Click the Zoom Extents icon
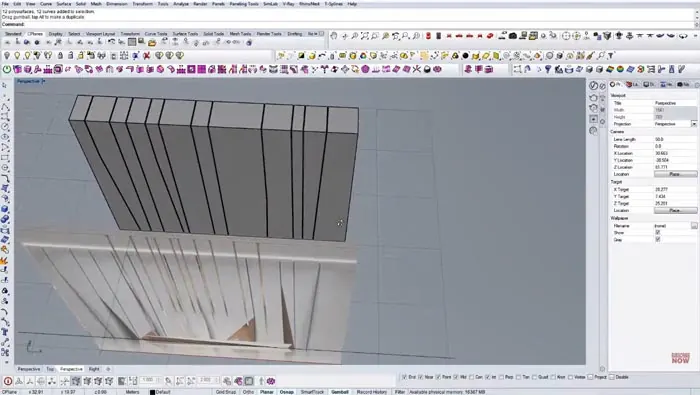700x395 pixels. click(x=365, y=36)
